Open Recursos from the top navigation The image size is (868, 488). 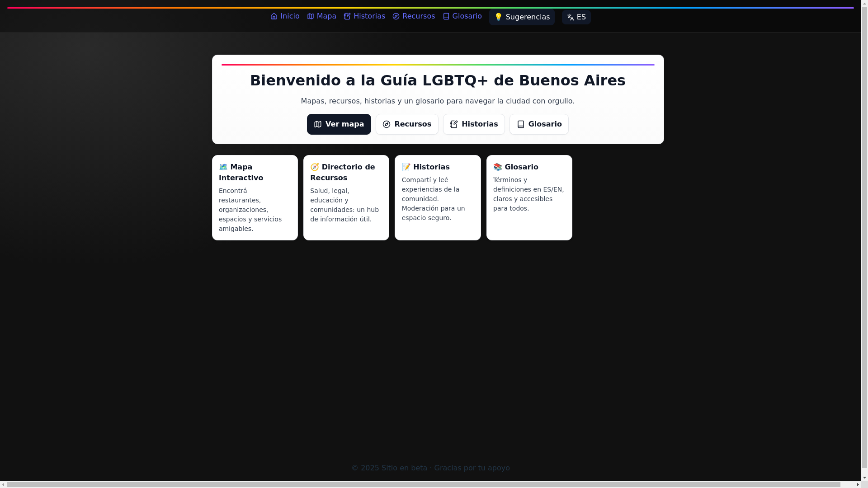click(x=414, y=16)
